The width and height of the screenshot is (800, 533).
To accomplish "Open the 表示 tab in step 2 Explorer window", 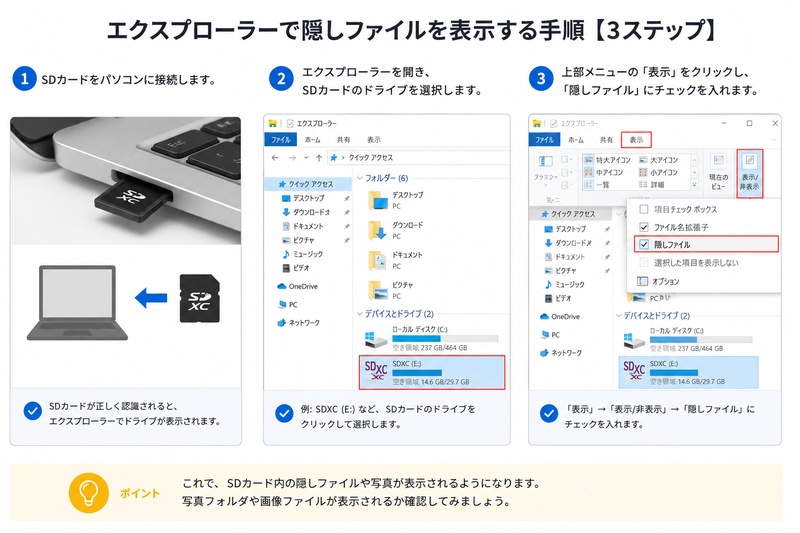I will (374, 140).
